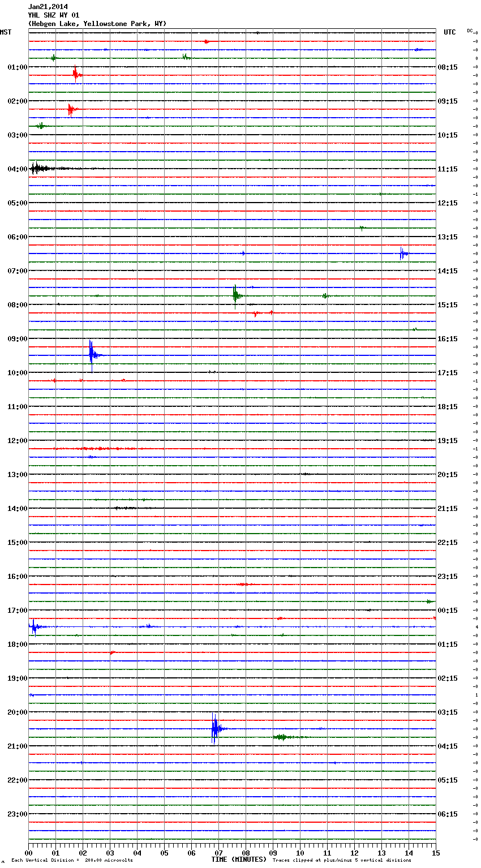The image size is (481, 868).
Task: Click the 'DC' column header
Action: 470,30
